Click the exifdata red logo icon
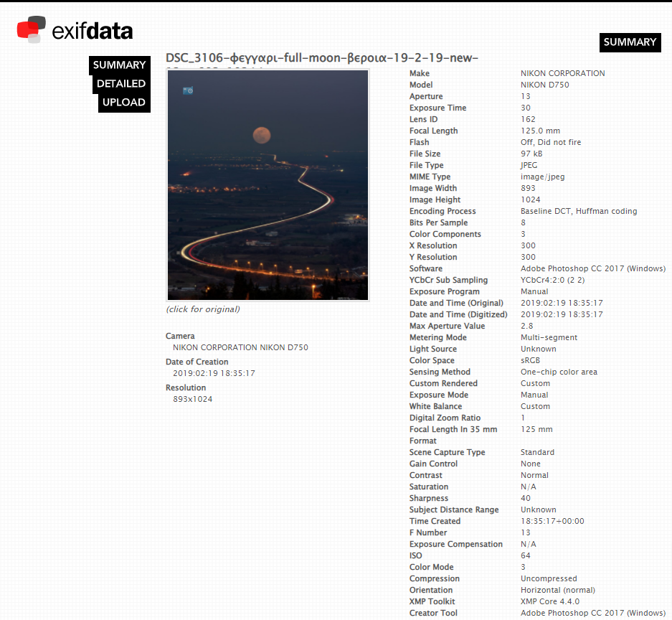This screenshot has width=672, height=620. (31, 29)
